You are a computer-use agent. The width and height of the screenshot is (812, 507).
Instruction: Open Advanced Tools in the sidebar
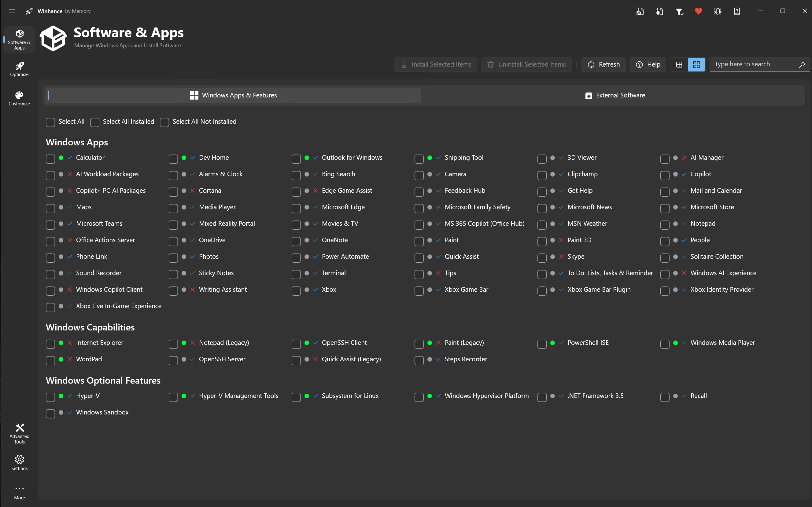coord(20,433)
